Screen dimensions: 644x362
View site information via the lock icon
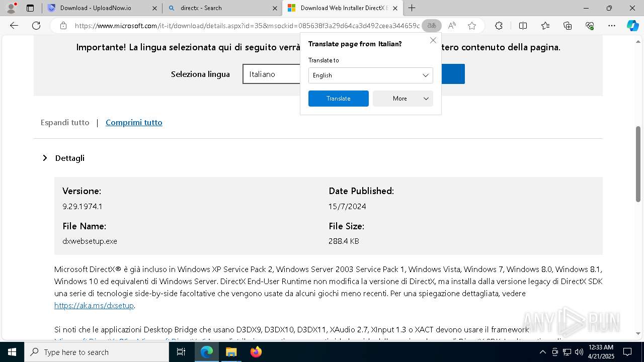[x=63, y=26]
